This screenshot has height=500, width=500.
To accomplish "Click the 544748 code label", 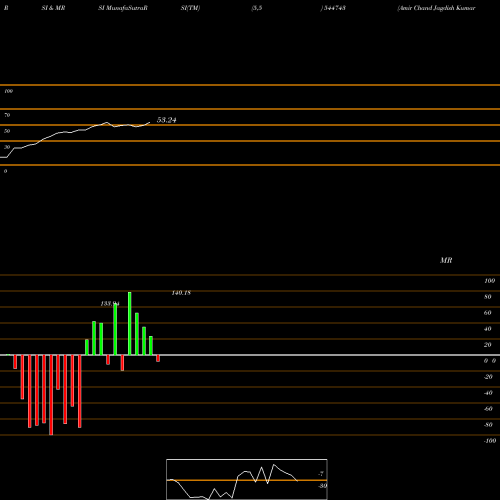I will point(333,8).
